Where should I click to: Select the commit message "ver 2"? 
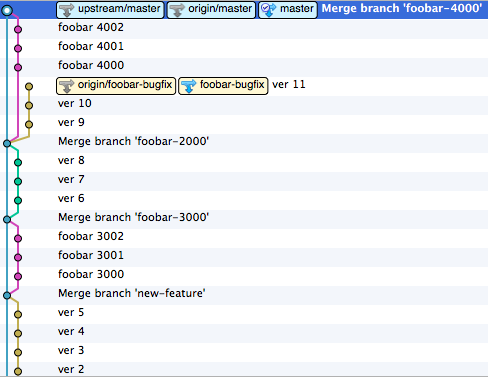pos(71,370)
